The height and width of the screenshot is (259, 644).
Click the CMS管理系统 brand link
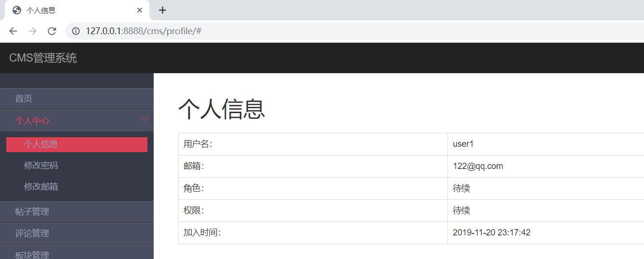pos(43,58)
